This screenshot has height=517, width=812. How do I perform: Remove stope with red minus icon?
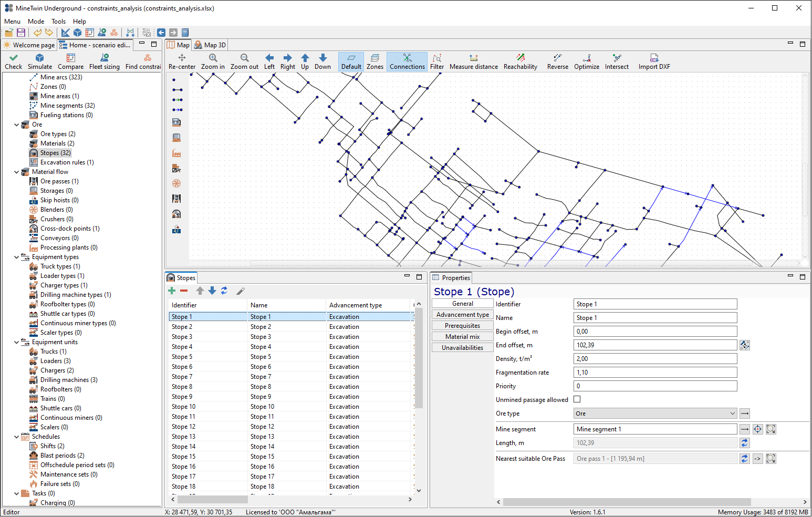click(x=184, y=291)
